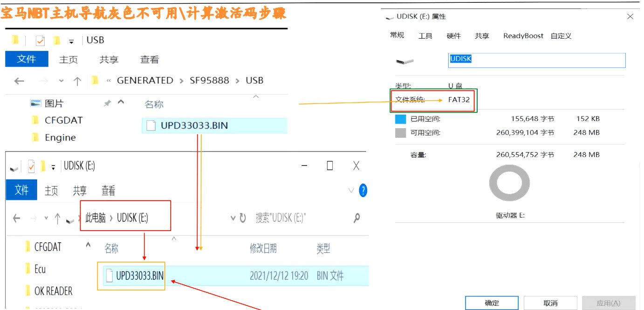
Task: Click the 取消 button
Action: (x=550, y=303)
